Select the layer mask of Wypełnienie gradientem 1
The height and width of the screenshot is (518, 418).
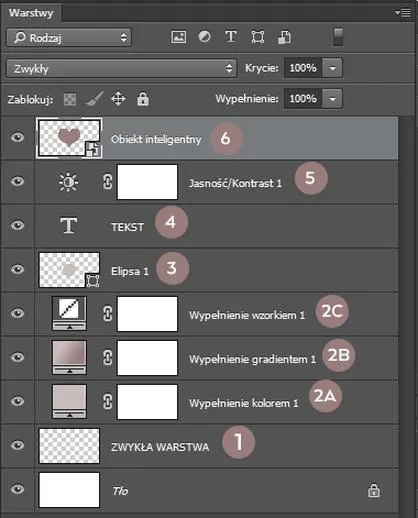(x=147, y=358)
